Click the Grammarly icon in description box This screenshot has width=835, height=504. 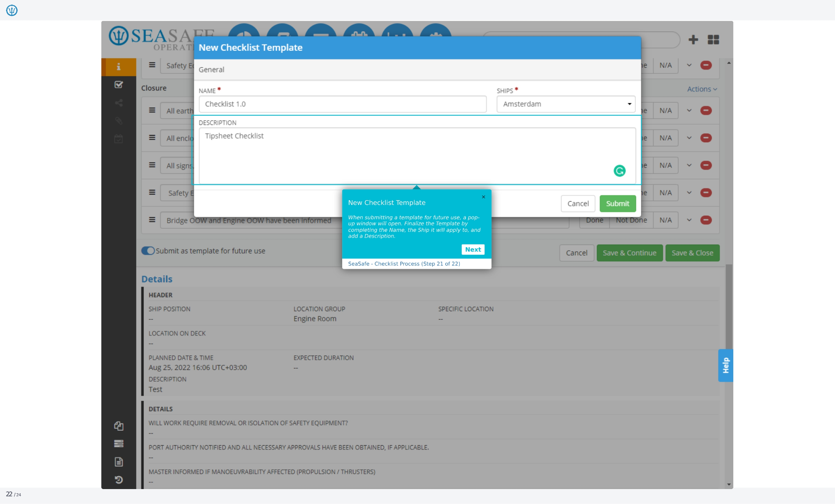[619, 171]
